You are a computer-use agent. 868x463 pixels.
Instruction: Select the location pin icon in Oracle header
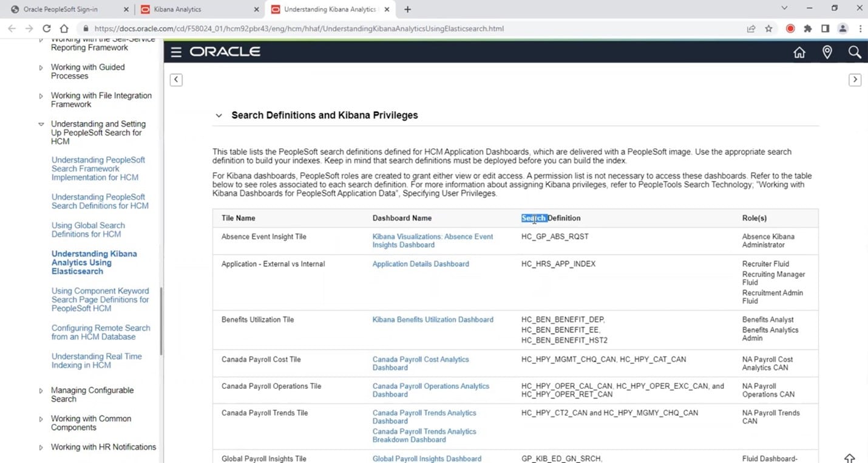[x=827, y=52]
